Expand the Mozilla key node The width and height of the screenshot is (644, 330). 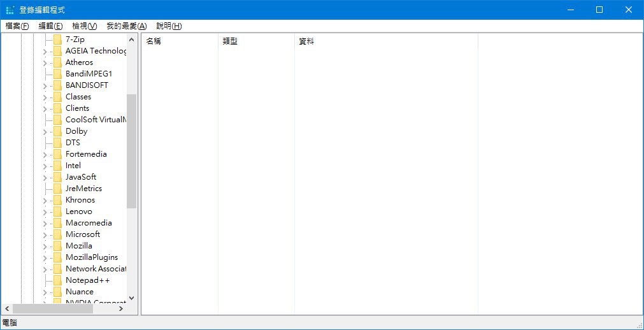click(x=45, y=246)
